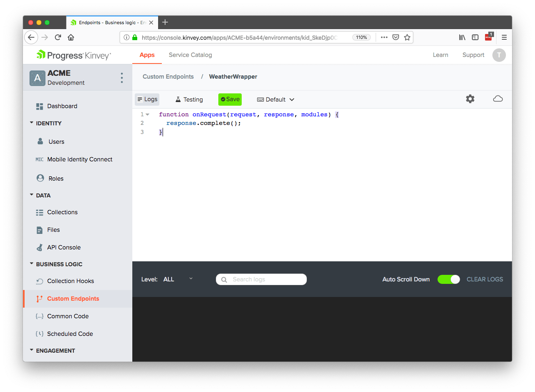Click the Firefox reload page icon
The width and height of the screenshot is (535, 392).
coord(58,37)
